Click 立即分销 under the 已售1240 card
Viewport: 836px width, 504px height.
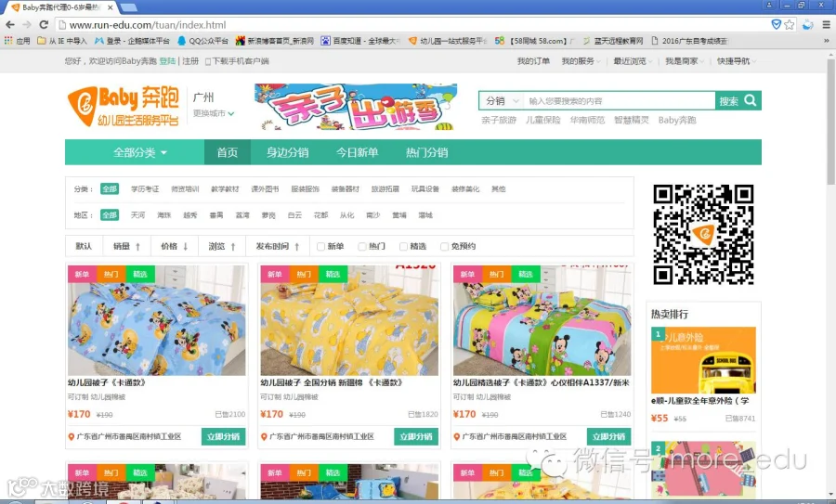(608, 436)
